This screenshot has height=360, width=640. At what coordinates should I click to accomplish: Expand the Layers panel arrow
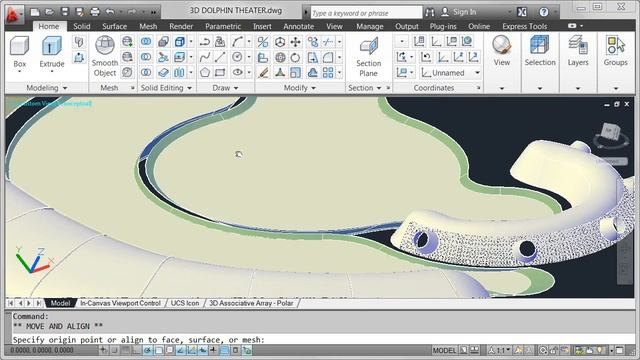click(x=578, y=88)
